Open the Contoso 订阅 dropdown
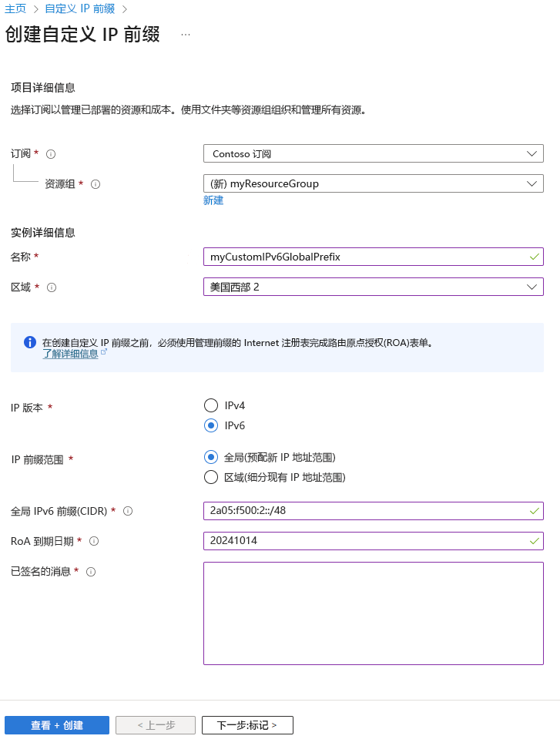The height and width of the screenshot is (746, 560). [x=373, y=153]
